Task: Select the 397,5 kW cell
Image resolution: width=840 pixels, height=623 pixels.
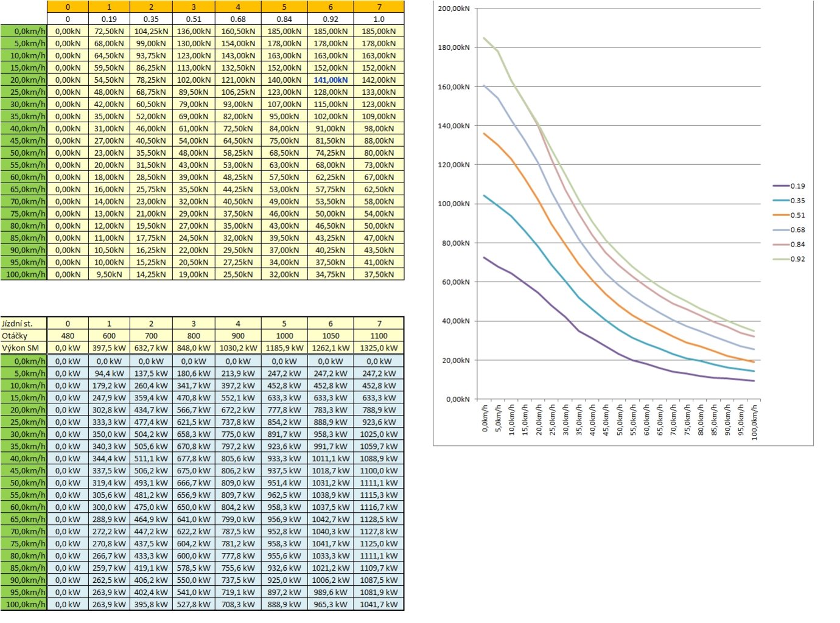Action: 109,348
